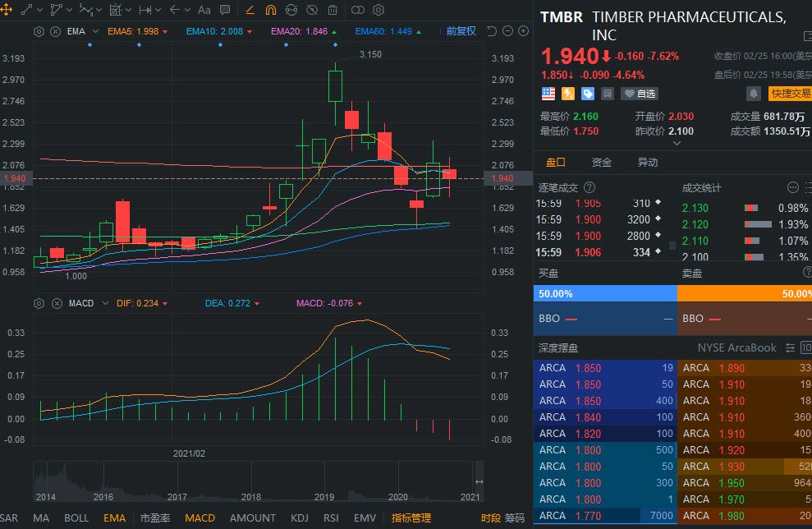Image resolution: width=812 pixels, height=529 pixels.
Task: Expand more quote details chevron
Action: [x=677, y=144]
